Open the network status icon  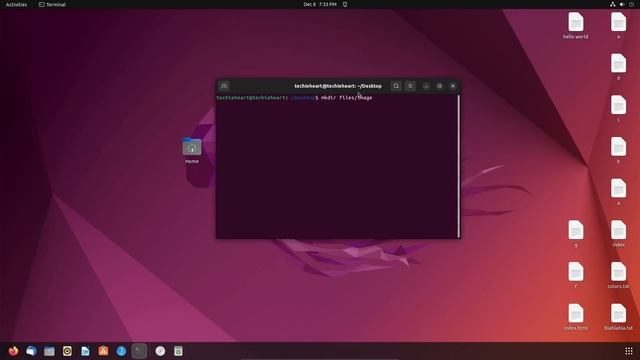click(612, 4)
